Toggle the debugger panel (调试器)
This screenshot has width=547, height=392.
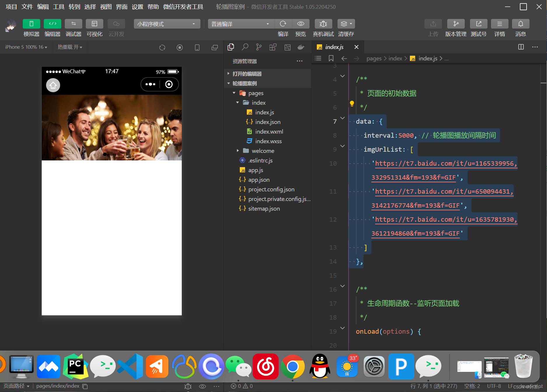pyautogui.click(x=74, y=24)
